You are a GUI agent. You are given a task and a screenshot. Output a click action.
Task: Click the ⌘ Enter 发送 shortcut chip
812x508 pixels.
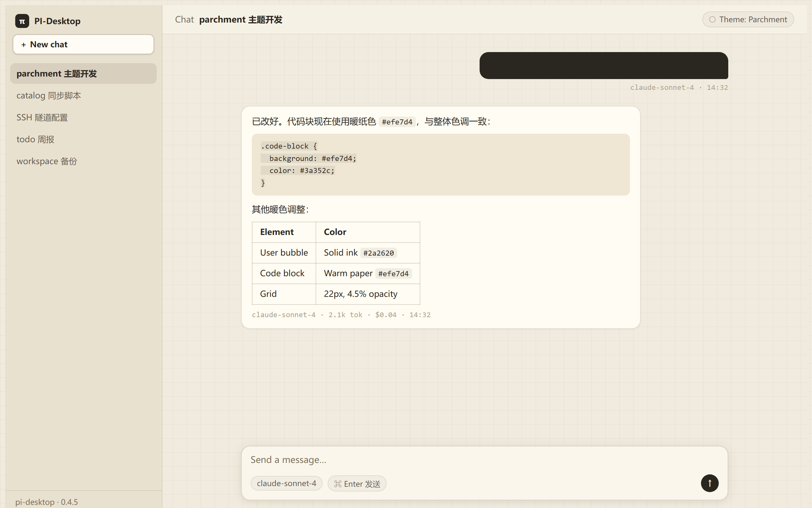(357, 484)
